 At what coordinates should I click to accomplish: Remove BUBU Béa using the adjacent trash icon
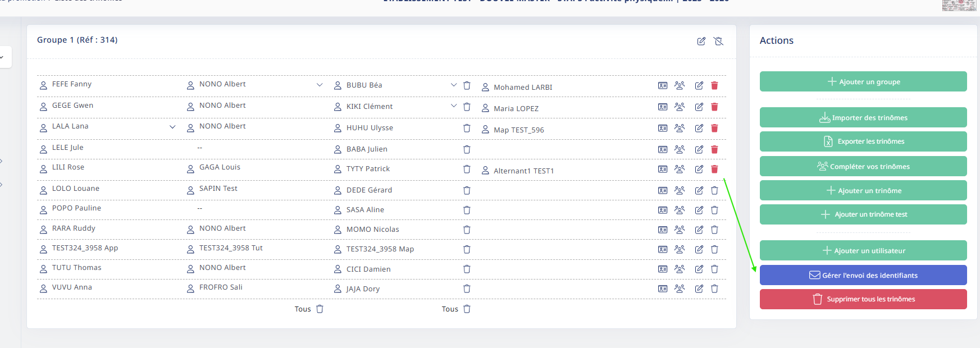tap(467, 85)
